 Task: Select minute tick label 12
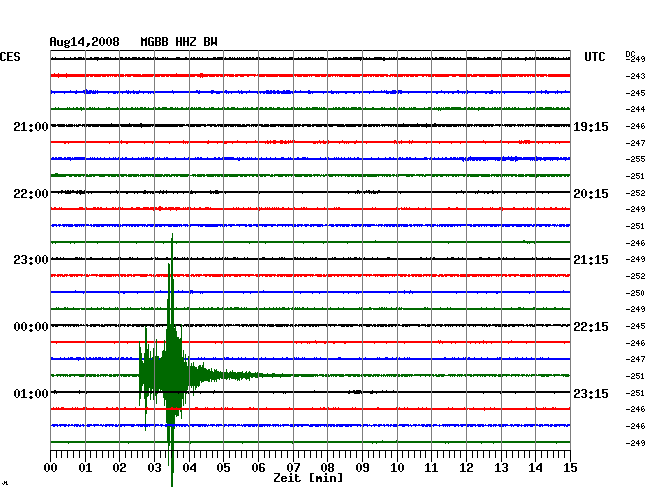(x=466, y=468)
